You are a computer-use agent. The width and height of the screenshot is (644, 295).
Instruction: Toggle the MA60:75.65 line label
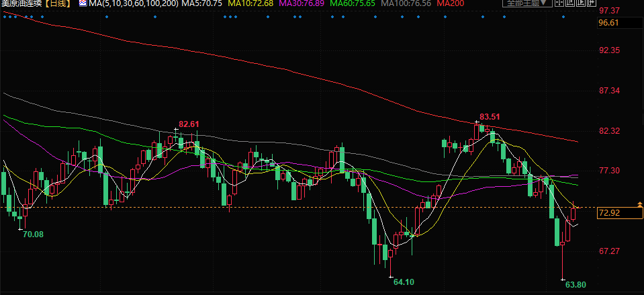tap(352, 4)
